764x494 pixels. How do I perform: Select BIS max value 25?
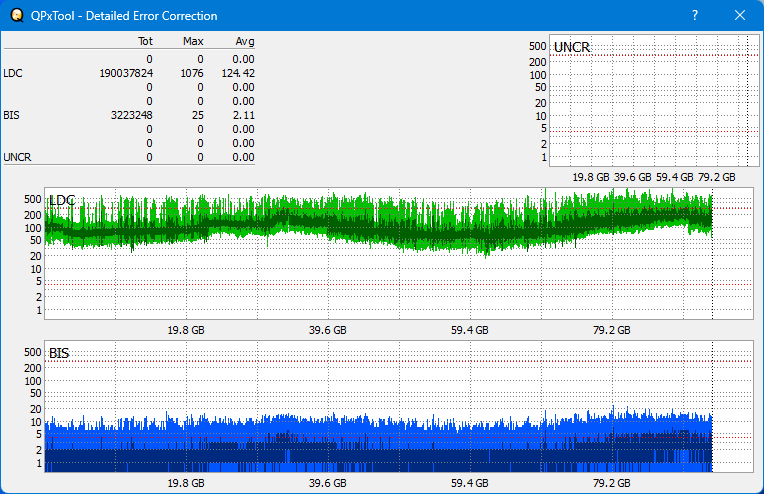coord(198,115)
